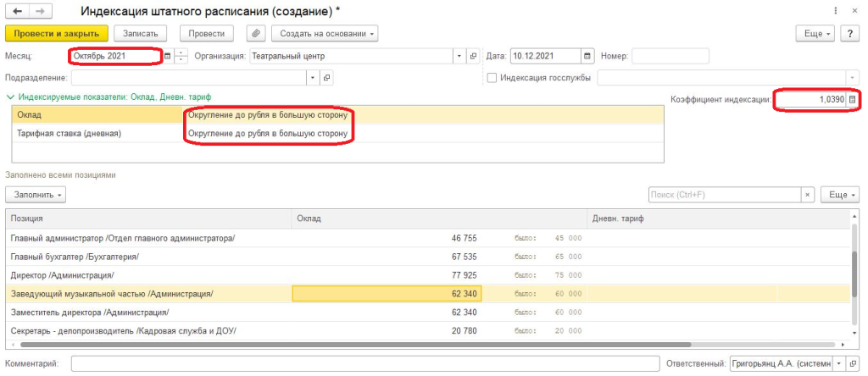Click the Провести и закрыть button
This screenshot has width=868, height=376.
click(57, 33)
